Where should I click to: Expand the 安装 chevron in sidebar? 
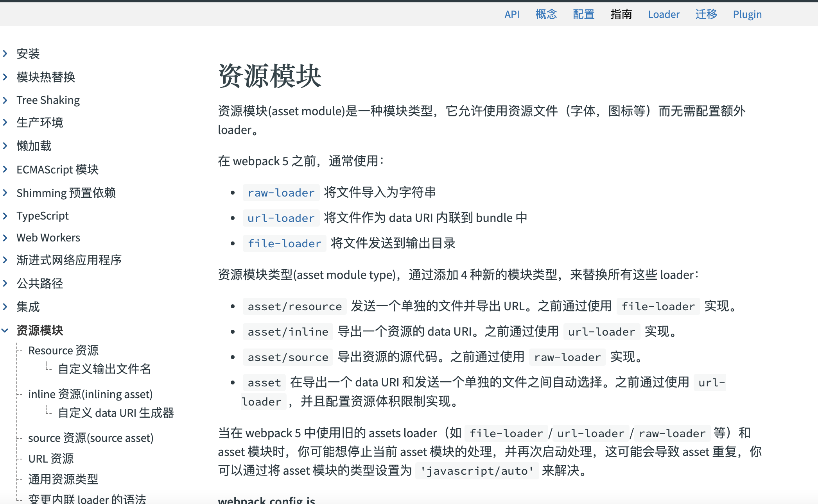pos(5,54)
